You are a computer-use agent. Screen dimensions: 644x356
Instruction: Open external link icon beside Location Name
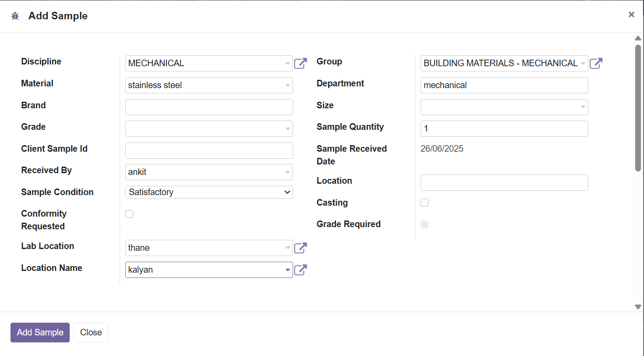(x=300, y=270)
